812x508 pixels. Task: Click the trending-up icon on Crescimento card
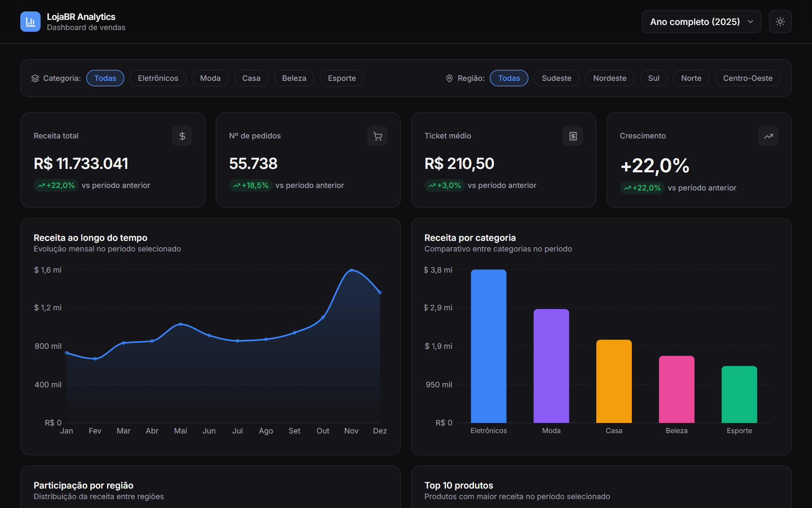coord(768,136)
